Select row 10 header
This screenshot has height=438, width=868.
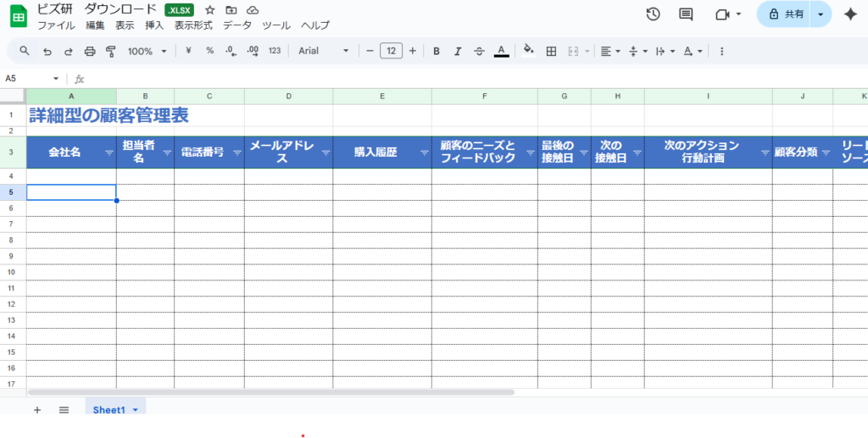[x=13, y=272]
